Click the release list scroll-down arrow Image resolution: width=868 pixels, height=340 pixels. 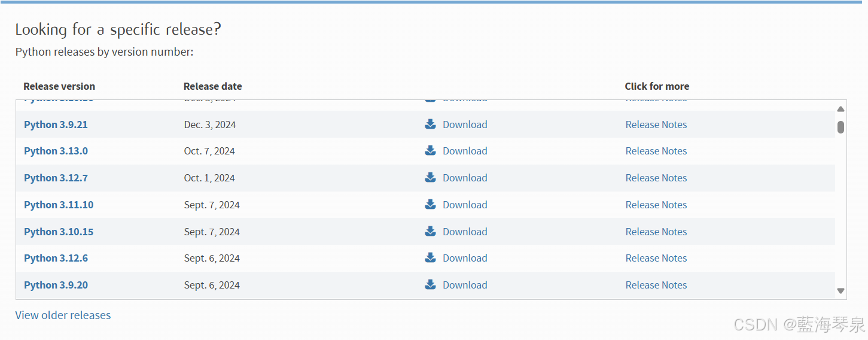(x=840, y=291)
